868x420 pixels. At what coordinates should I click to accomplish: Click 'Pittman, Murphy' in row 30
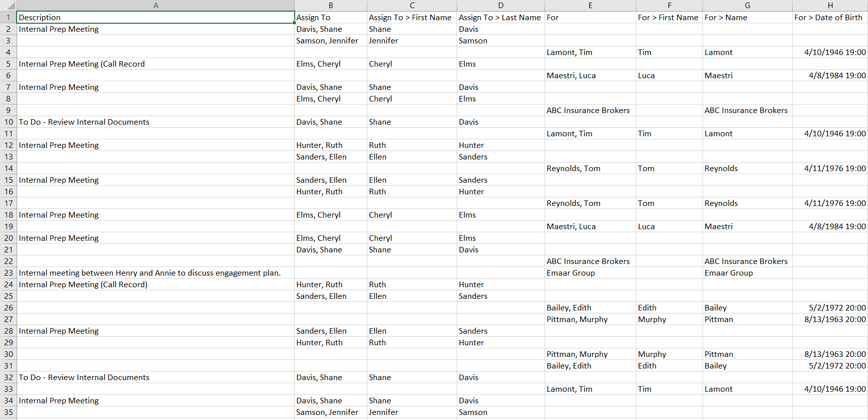coord(577,354)
